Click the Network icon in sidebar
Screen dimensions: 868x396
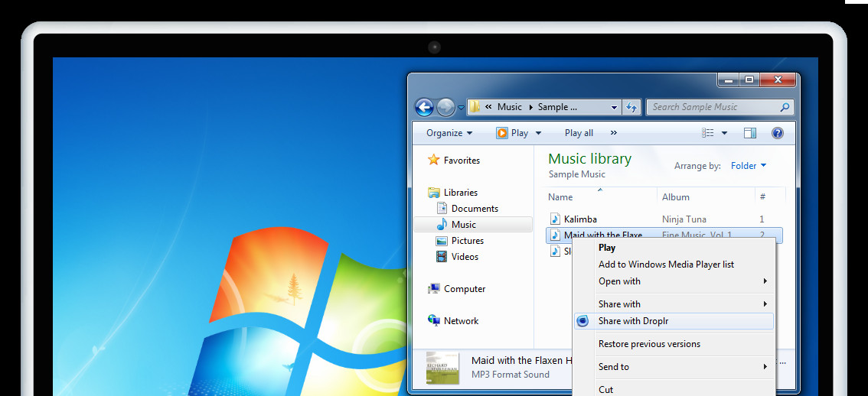(434, 321)
